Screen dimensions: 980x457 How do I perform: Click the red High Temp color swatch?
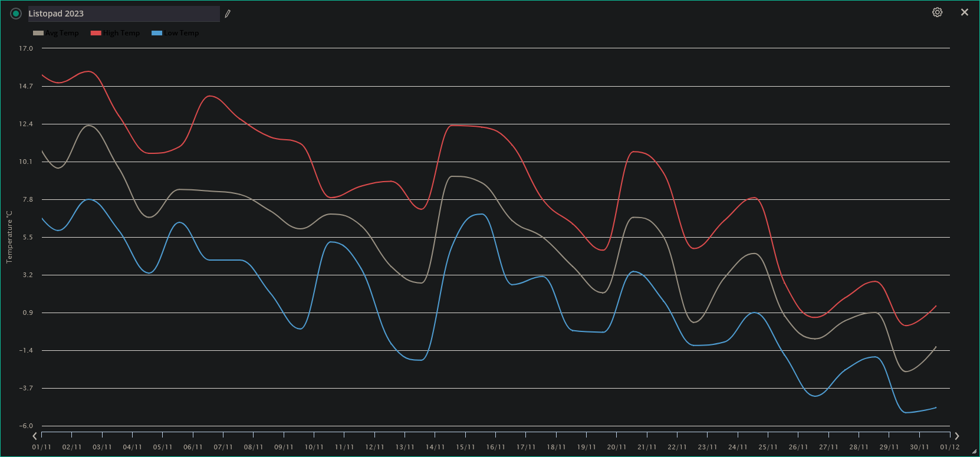tap(96, 33)
